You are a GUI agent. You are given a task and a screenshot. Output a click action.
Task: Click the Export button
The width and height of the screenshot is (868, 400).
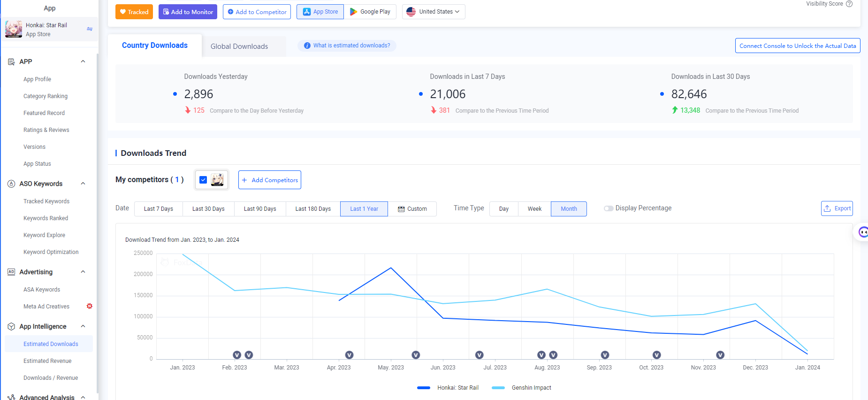click(x=837, y=208)
